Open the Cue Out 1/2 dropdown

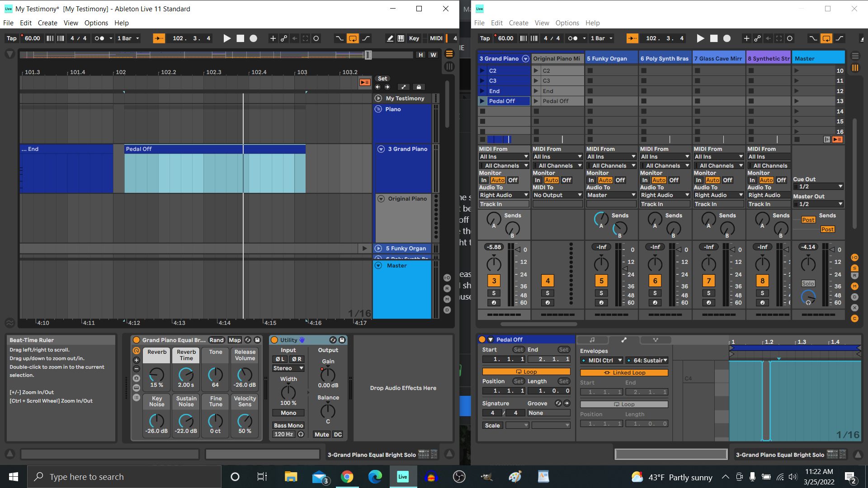pos(819,187)
